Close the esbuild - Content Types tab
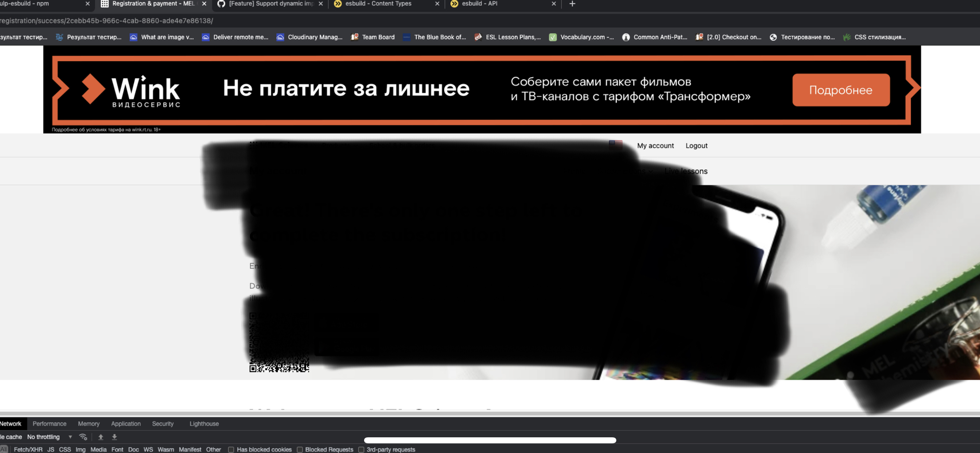This screenshot has width=980, height=453. 437,4
